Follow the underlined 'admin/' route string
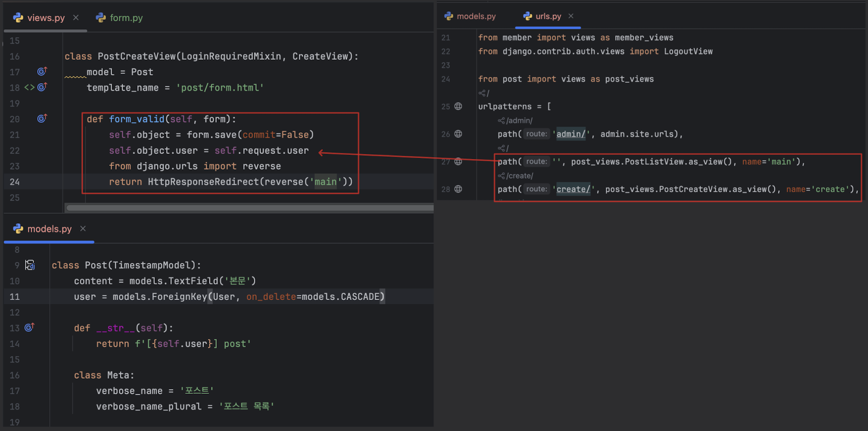This screenshot has width=868, height=431. 571,134
